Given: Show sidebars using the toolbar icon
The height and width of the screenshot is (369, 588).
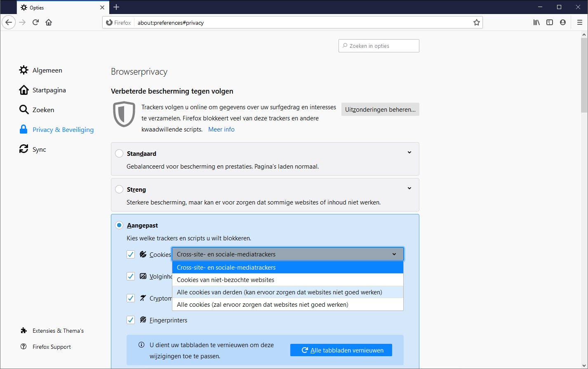Looking at the screenshot, I should point(550,22).
